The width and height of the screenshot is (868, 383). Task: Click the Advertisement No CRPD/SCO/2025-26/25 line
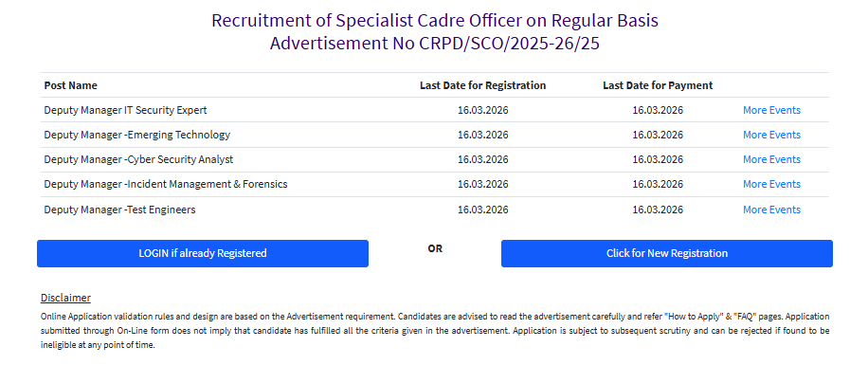pyautogui.click(x=434, y=43)
